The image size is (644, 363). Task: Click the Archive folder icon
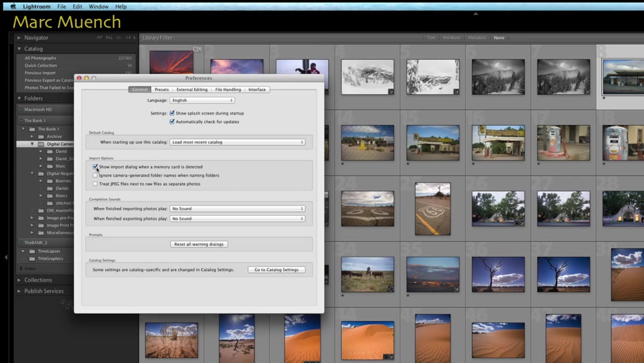tap(41, 136)
